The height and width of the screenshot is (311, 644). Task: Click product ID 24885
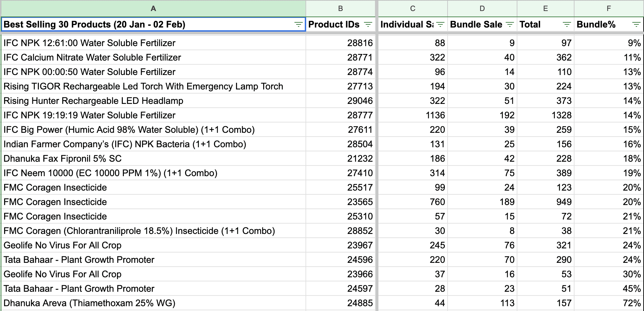[341, 303]
